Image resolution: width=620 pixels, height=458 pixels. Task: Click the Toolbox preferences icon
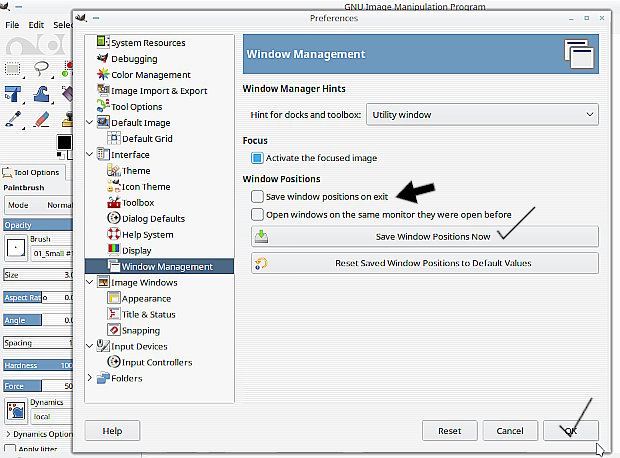[114, 202]
